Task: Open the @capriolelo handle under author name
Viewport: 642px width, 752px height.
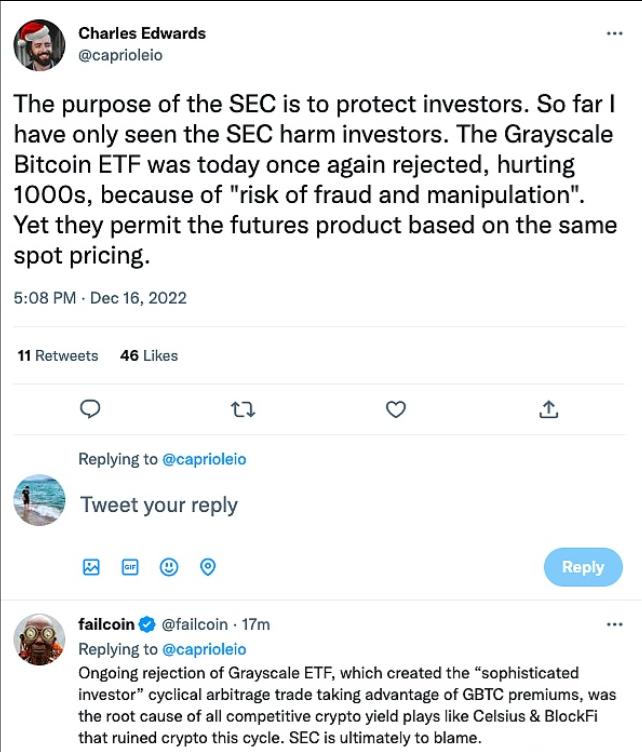Action: [120, 55]
